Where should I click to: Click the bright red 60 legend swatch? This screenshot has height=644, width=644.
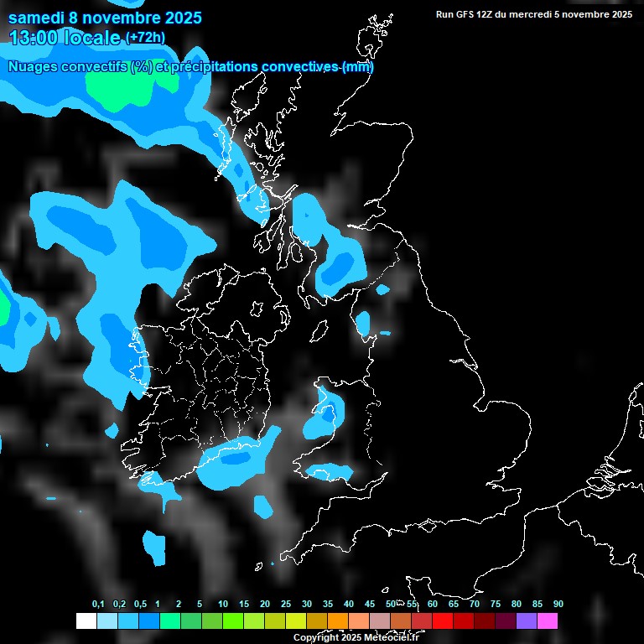[443, 621]
